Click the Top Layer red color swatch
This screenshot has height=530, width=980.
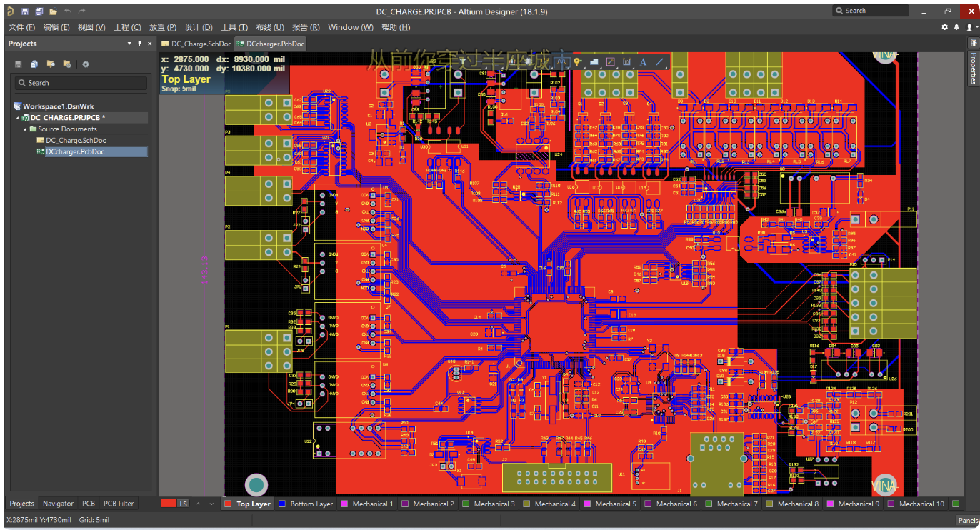tap(229, 504)
